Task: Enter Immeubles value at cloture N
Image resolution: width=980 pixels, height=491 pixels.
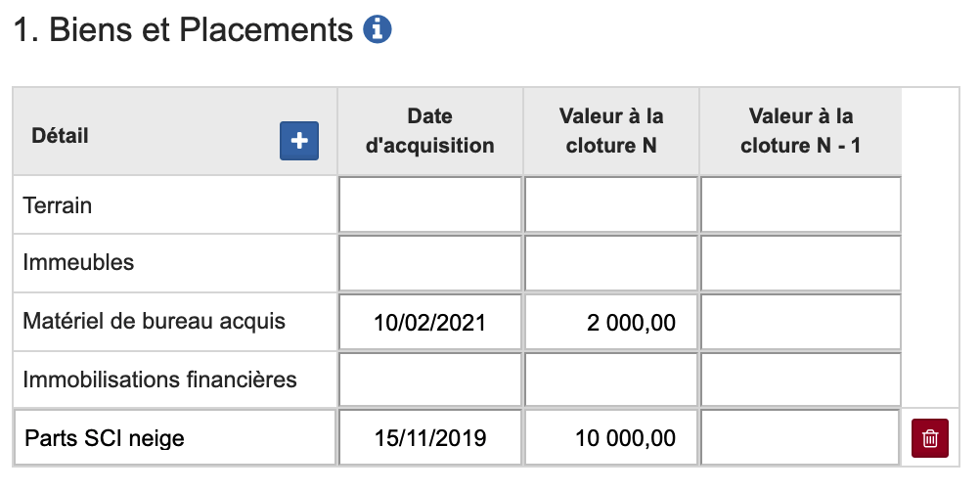Action: (611, 263)
